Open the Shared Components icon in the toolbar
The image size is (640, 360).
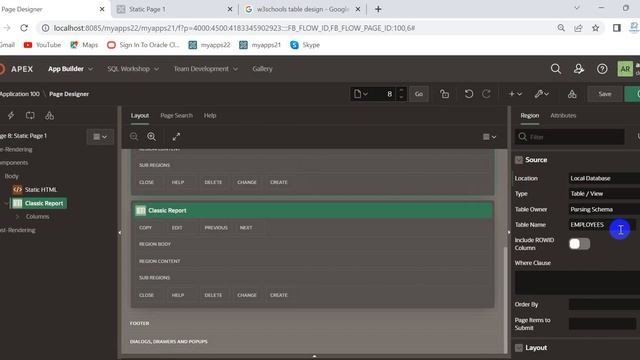coord(572,94)
